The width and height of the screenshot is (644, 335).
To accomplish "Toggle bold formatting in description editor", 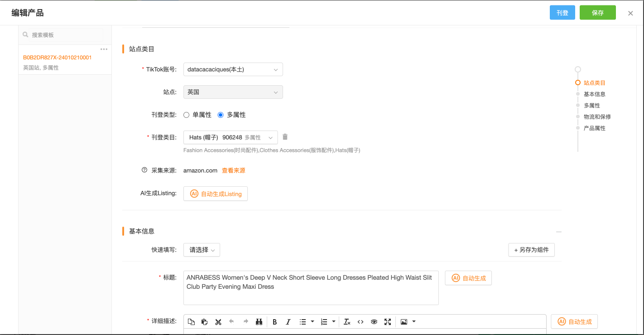I will [x=274, y=322].
